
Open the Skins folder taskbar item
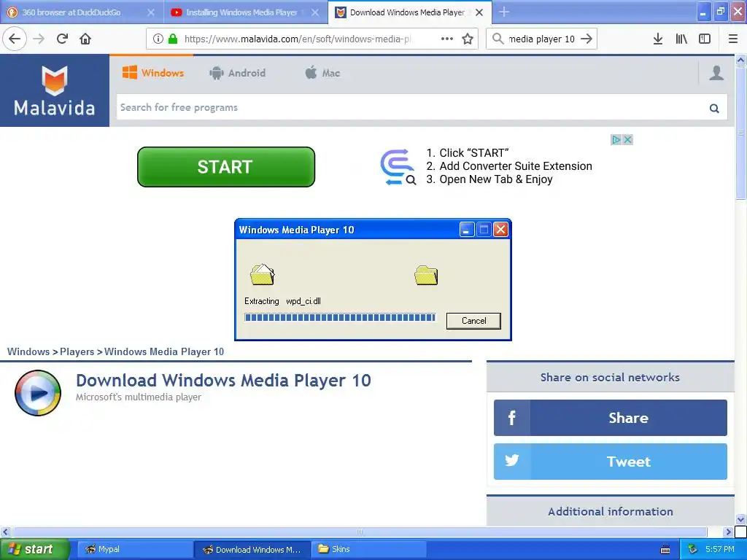coord(369,549)
